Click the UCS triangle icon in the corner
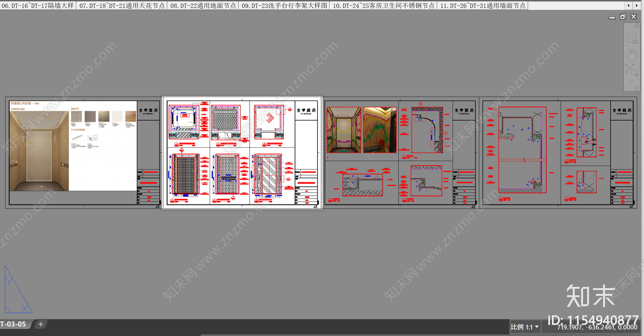This screenshot has height=336, width=644. click(x=18, y=289)
